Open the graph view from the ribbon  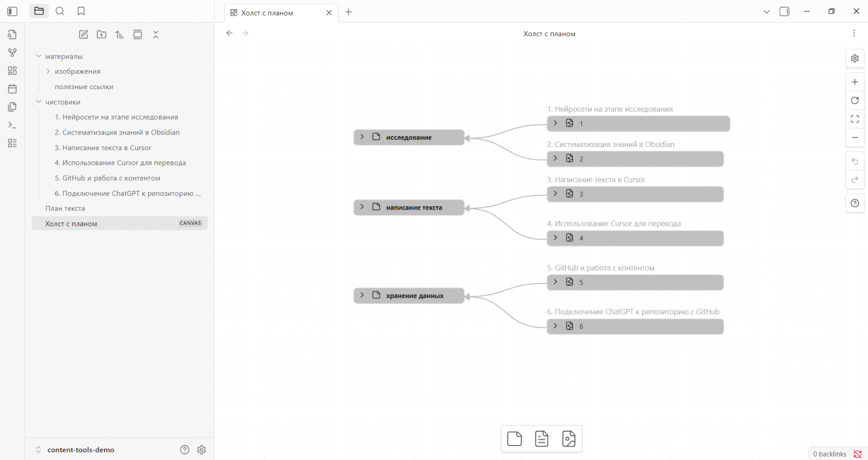pyautogui.click(x=12, y=53)
